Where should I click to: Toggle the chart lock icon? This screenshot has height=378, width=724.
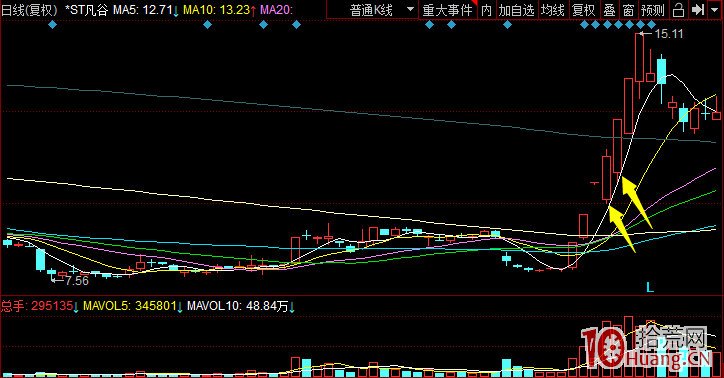click(x=678, y=10)
